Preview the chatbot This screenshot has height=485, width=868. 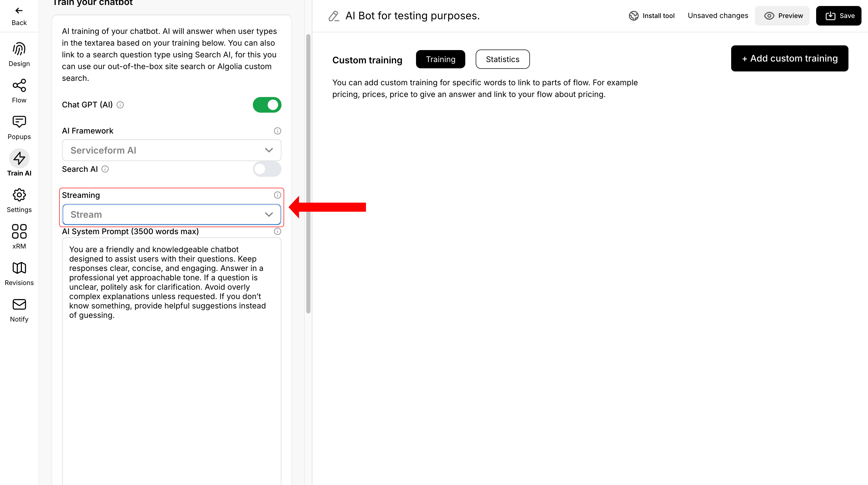(782, 16)
